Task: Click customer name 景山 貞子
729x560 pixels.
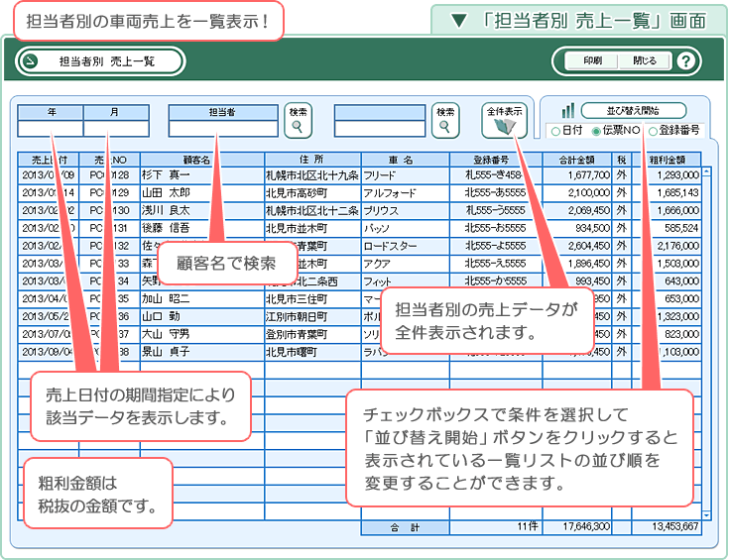Action: point(166,352)
